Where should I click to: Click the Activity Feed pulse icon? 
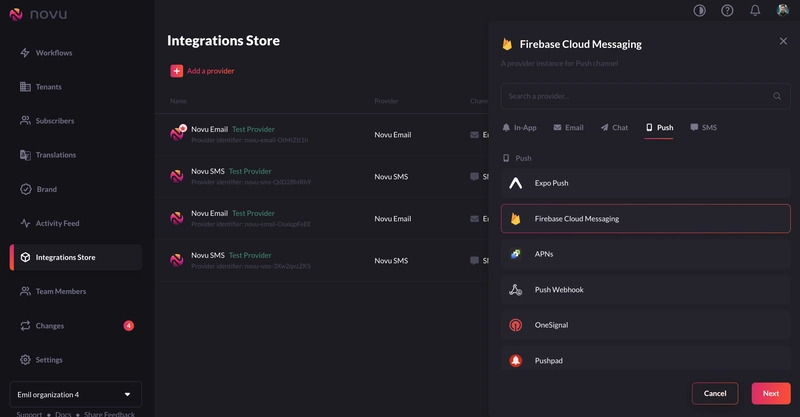(25, 223)
